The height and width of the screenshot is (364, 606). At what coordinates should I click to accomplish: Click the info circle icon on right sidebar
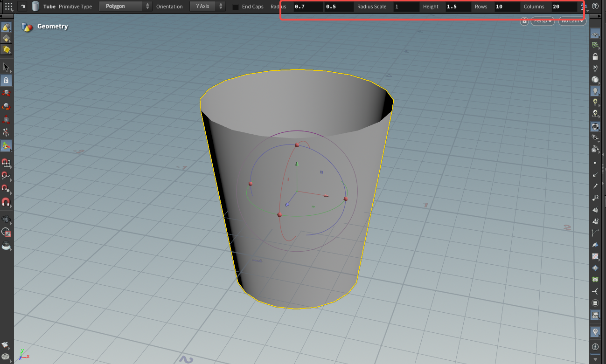pyautogui.click(x=595, y=346)
